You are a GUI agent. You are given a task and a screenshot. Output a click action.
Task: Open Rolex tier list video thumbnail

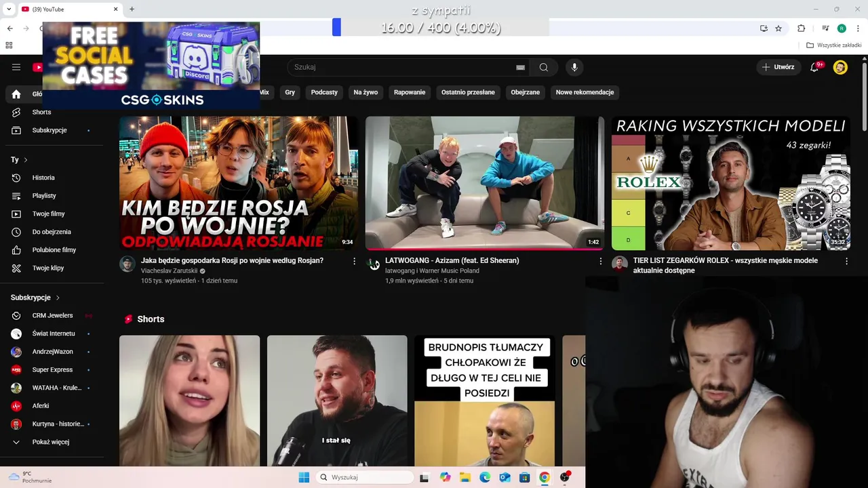coord(731,183)
